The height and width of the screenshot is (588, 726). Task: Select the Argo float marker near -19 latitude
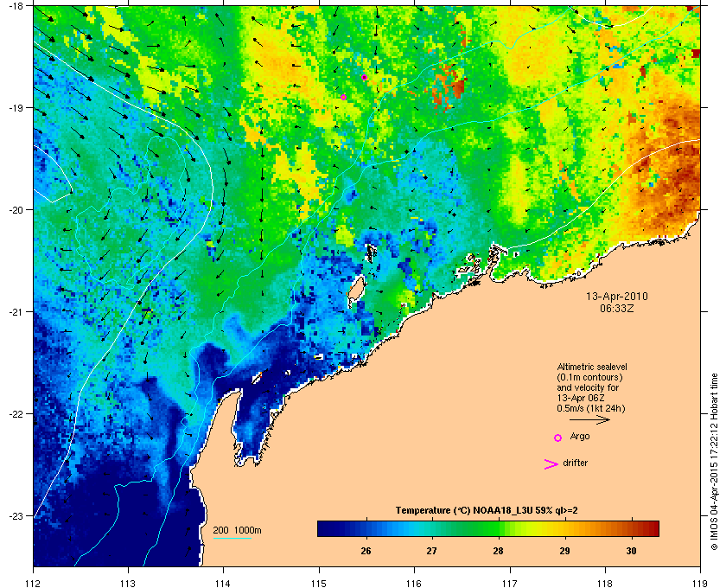click(x=344, y=98)
